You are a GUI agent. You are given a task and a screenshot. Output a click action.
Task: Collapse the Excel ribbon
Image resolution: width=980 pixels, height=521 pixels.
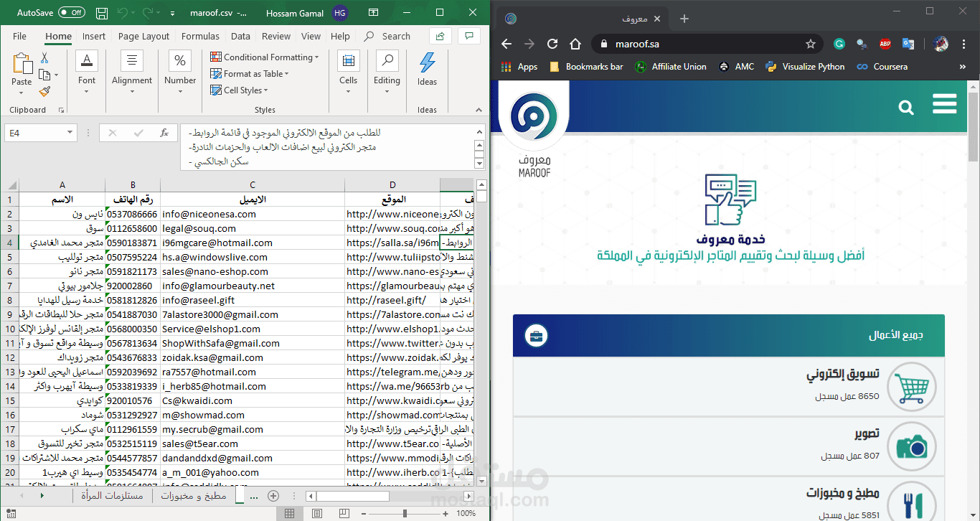tap(479, 111)
